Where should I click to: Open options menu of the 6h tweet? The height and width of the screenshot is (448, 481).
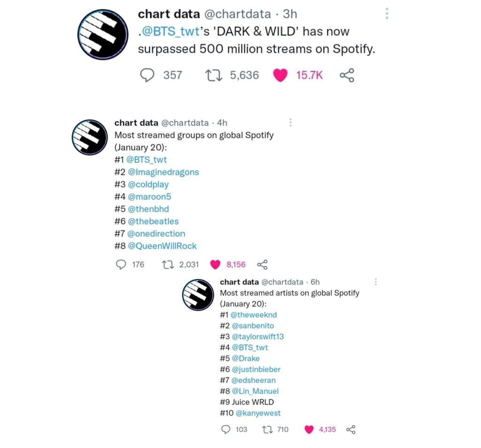[x=376, y=282]
